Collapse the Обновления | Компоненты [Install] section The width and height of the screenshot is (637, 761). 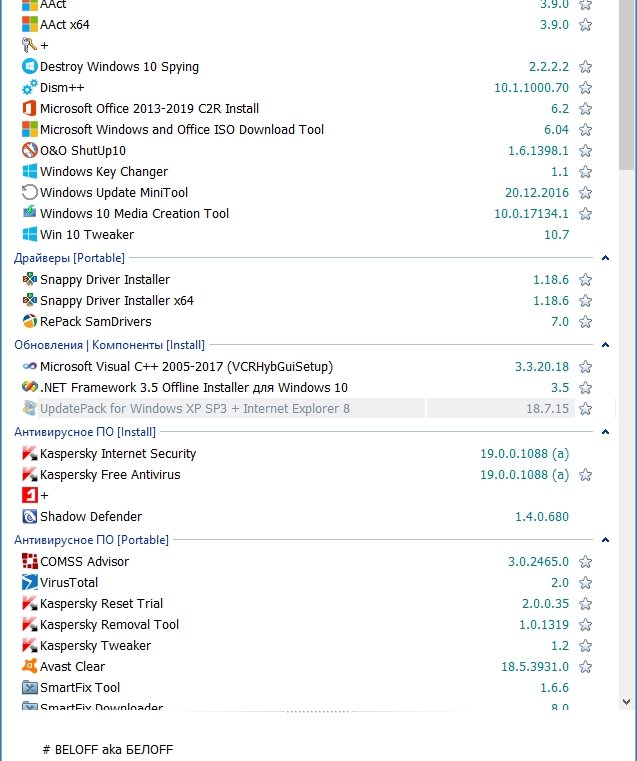605,345
